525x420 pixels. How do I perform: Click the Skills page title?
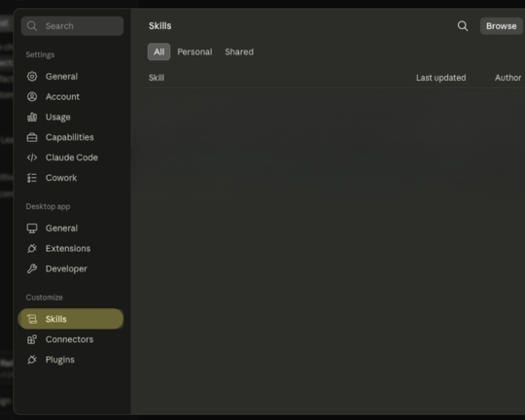[x=160, y=26]
